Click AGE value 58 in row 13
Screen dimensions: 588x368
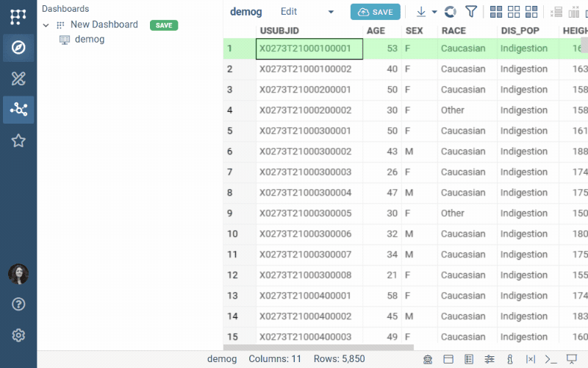click(382, 296)
